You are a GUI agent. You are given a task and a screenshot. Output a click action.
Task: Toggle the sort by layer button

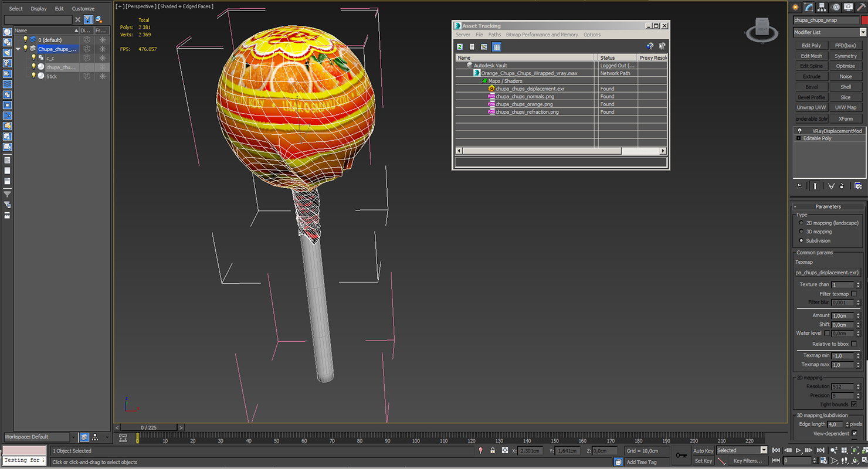click(84, 437)
